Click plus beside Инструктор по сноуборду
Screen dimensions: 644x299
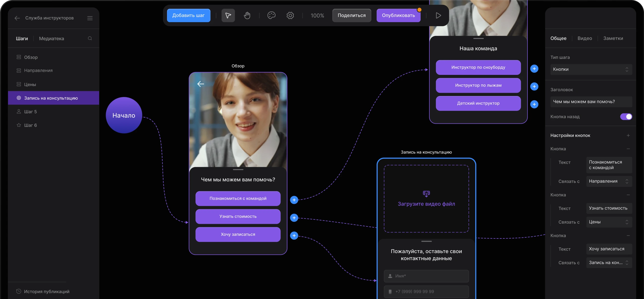pyautogui.click(x=534, y=69)
